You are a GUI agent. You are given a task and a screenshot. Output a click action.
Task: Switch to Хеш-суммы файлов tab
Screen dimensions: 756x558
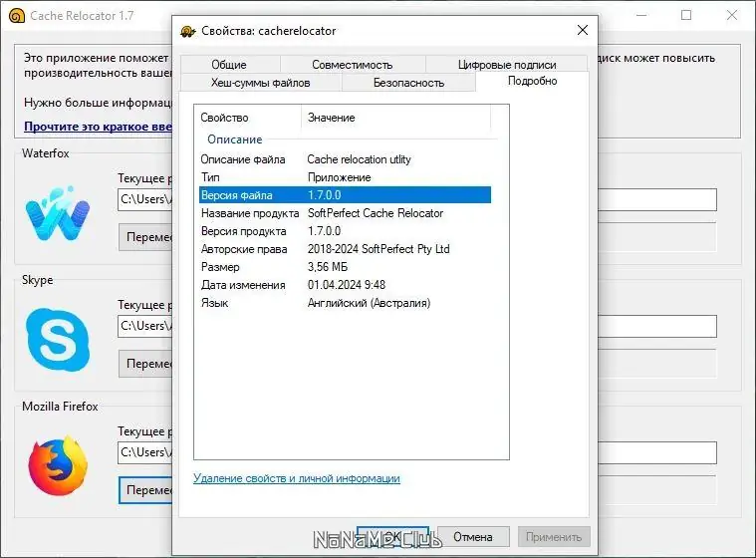tap(260, 83)
